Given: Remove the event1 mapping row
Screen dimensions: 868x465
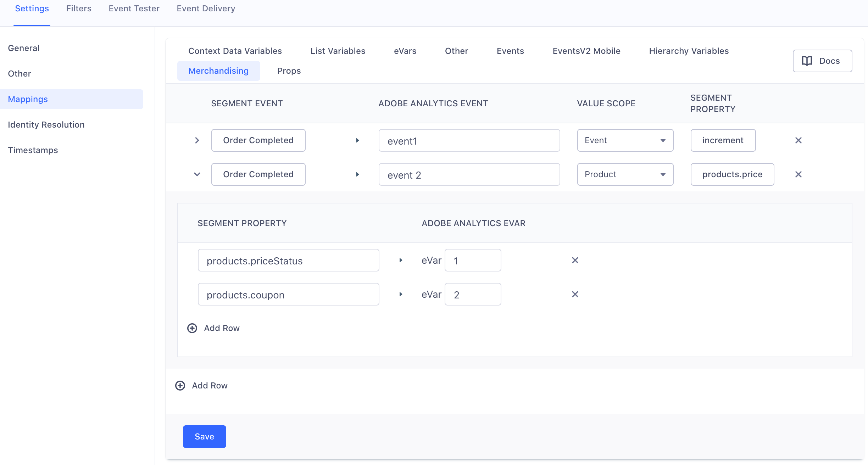Looking at the screenshot, I should (x=799, y=140).
